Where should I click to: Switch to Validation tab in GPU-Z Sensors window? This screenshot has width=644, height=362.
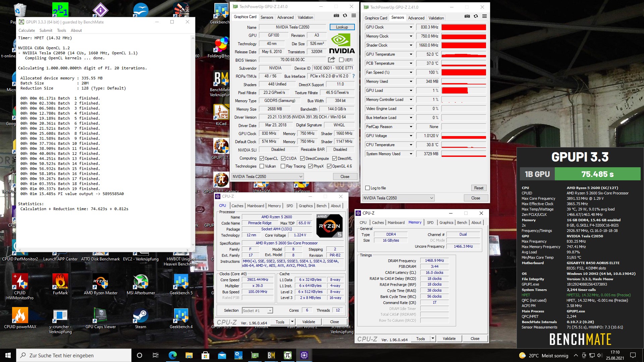pyautogui.click(x=436, y=18)
